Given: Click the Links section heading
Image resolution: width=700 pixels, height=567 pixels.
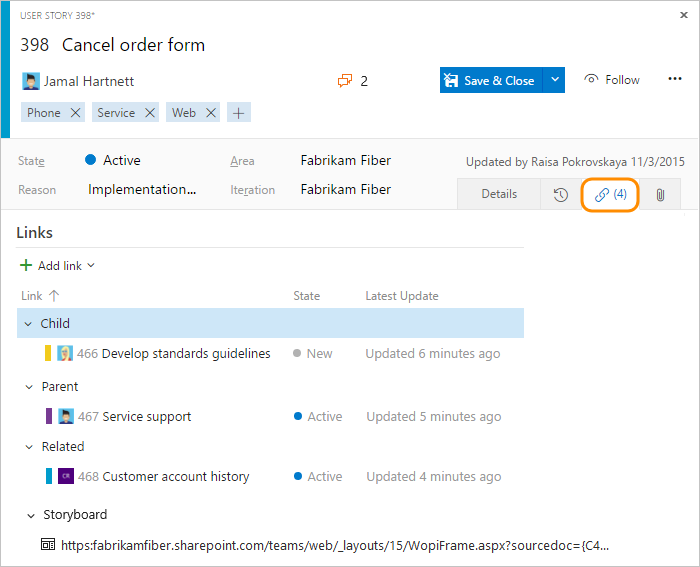Looking at the screenshot, I should (x=34, y=233).
